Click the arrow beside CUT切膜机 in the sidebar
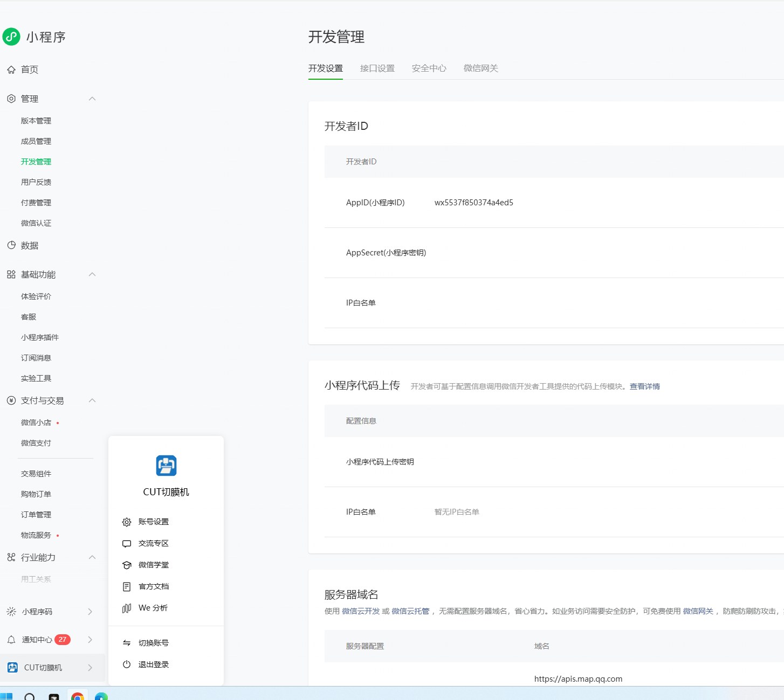Viewport: 784px width, 700px height. coord(90,668)
